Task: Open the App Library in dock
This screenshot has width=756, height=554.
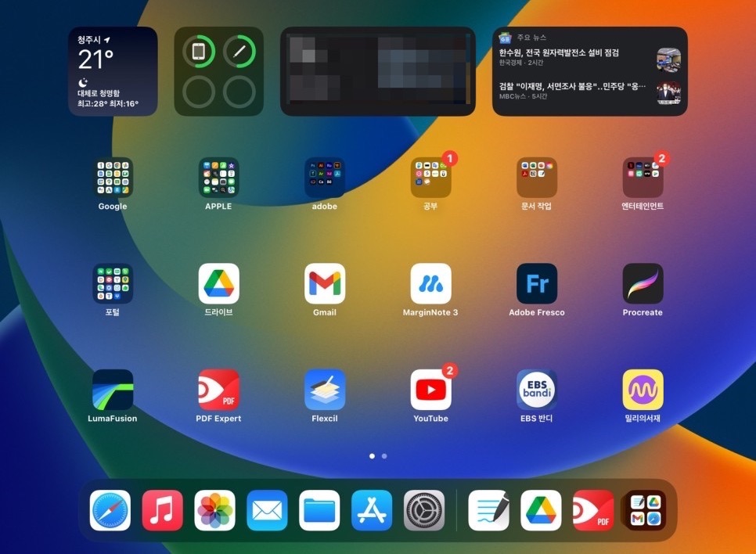Action: (x=646, y=510)
